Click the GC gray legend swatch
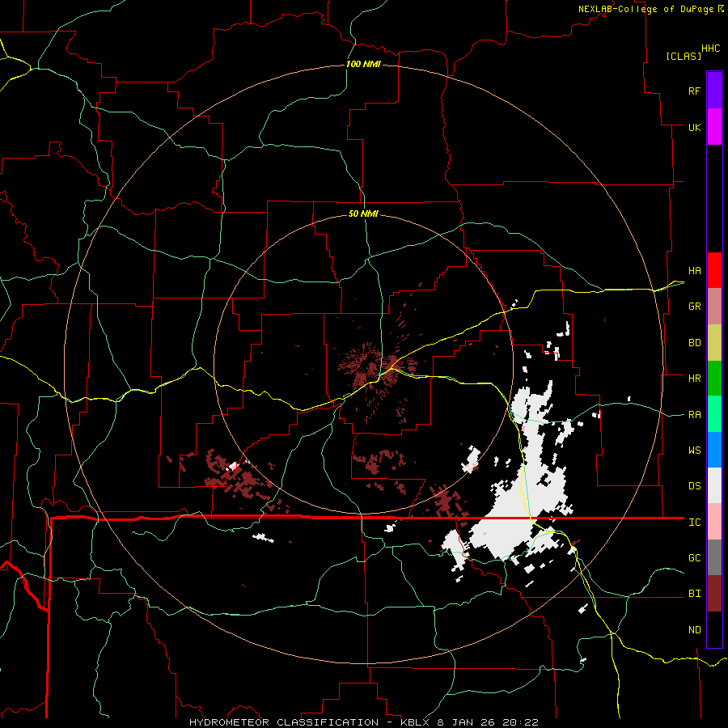This screenshot has width=728, height=728. point(714,557)
